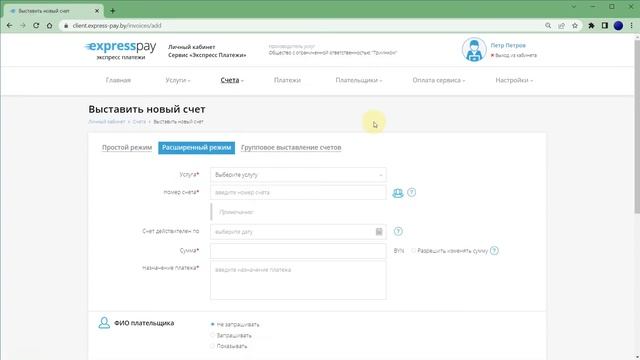The height and width of the screenshot is (360, 640).
Task: Click the zoom magnifier icon in address bar
Action: 548,25
